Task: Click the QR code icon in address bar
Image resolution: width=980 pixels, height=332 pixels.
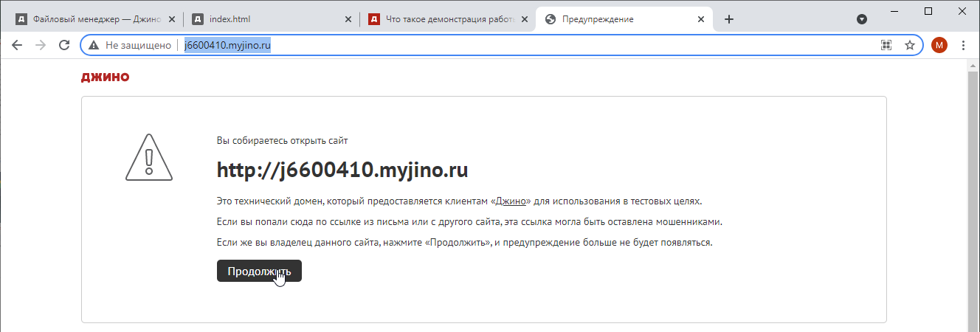Action: pos(886,46)
